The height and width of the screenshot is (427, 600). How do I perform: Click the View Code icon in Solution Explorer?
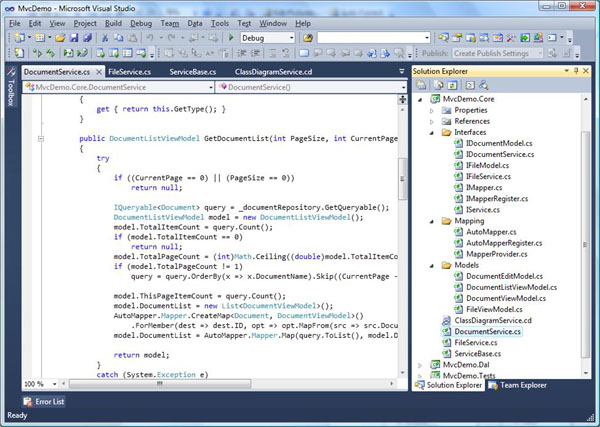(x=470, y=85)
